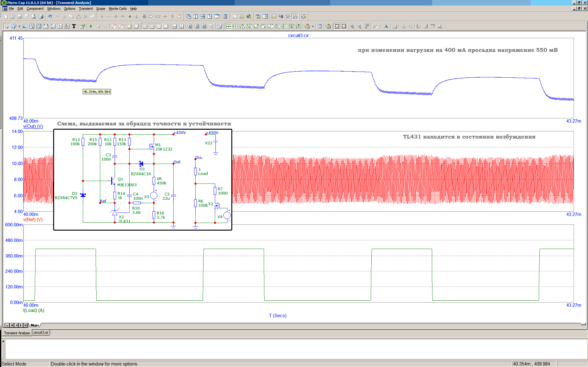
Task: Click the Print Preview icon
Action: pyautogui.click(x=34, y=17)
